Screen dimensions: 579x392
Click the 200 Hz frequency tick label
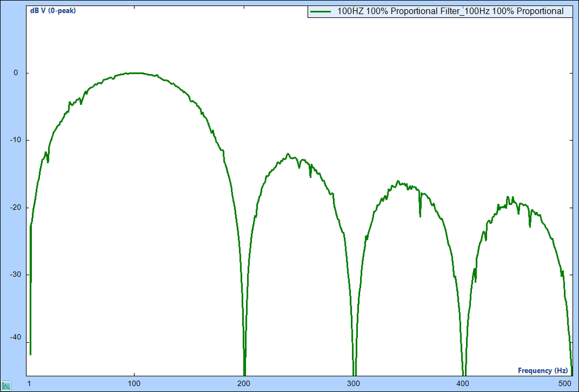pyautogui.click(x=244, y=383)
